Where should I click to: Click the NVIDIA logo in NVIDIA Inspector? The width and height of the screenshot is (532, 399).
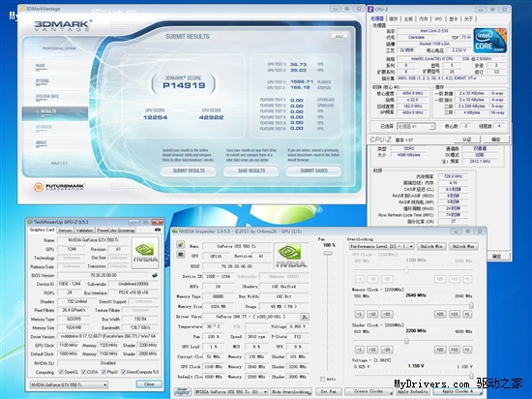290,256
